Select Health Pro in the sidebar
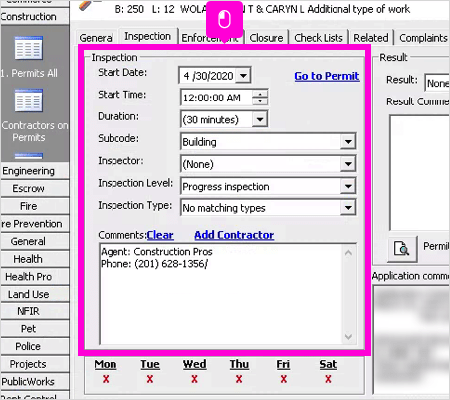 [29, 277]
